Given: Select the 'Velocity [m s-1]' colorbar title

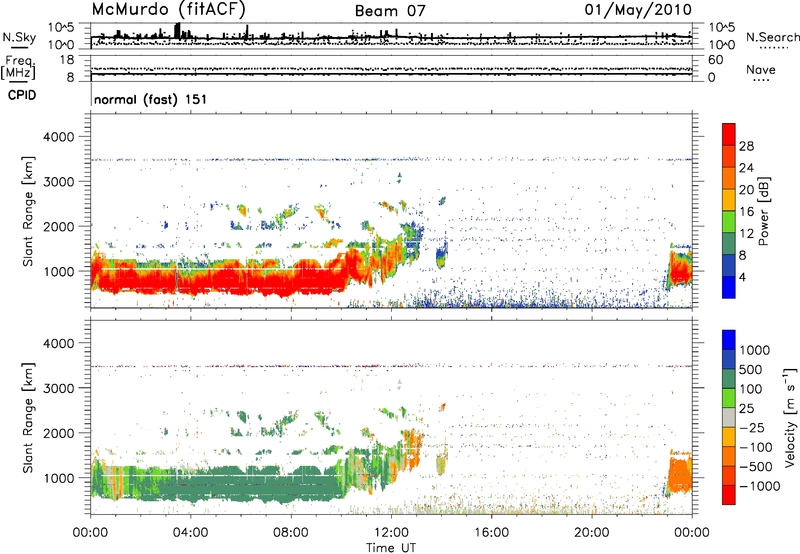Looking at the screenshot, I should (790, 417).
